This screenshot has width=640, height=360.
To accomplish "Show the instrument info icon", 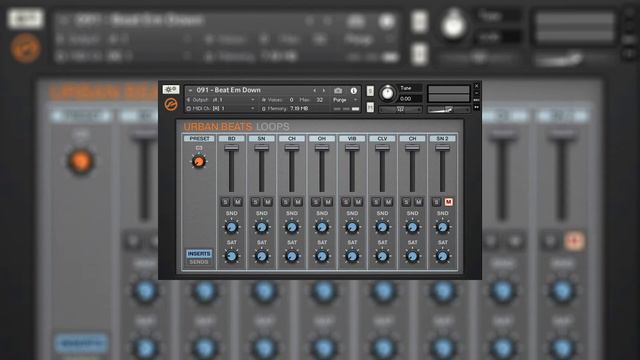I will 353,90.
